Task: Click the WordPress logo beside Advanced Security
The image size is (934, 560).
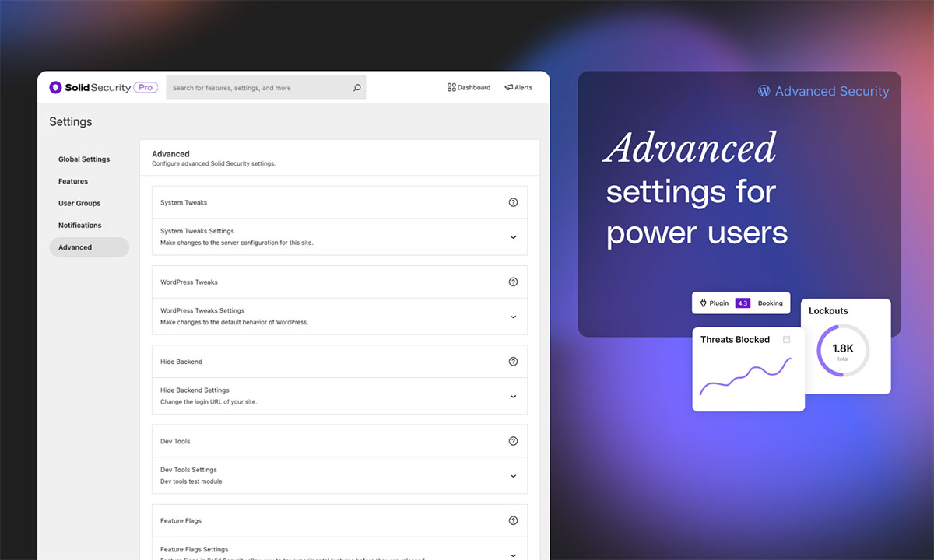Action: point(764,91)
